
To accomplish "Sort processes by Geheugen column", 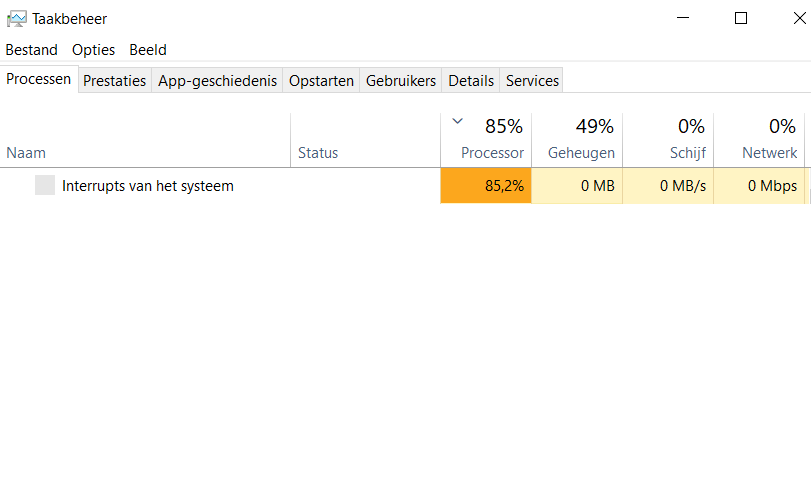I will tap(577, 140).
